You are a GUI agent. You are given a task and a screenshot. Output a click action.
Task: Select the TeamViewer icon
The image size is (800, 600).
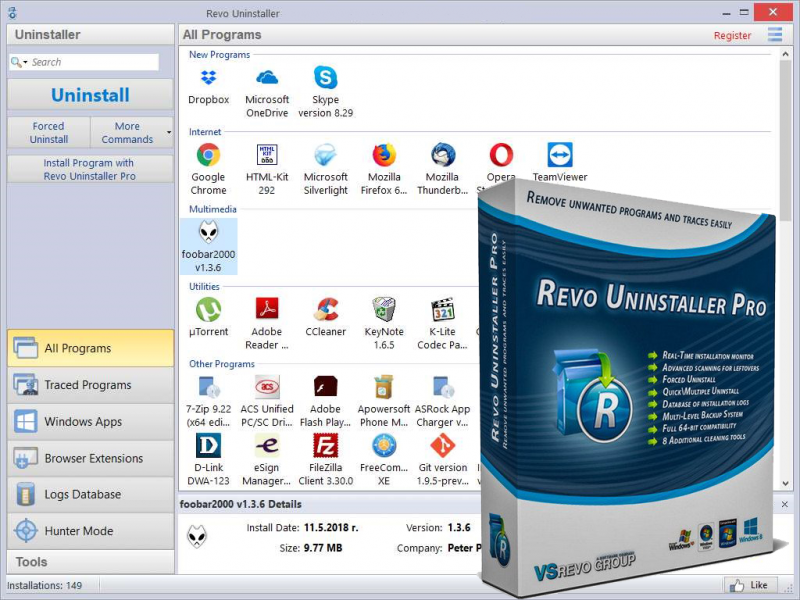[x=560, y=155]
